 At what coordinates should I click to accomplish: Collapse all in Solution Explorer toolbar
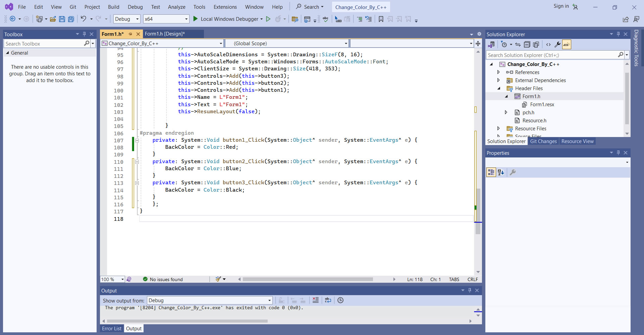(527, 45)
